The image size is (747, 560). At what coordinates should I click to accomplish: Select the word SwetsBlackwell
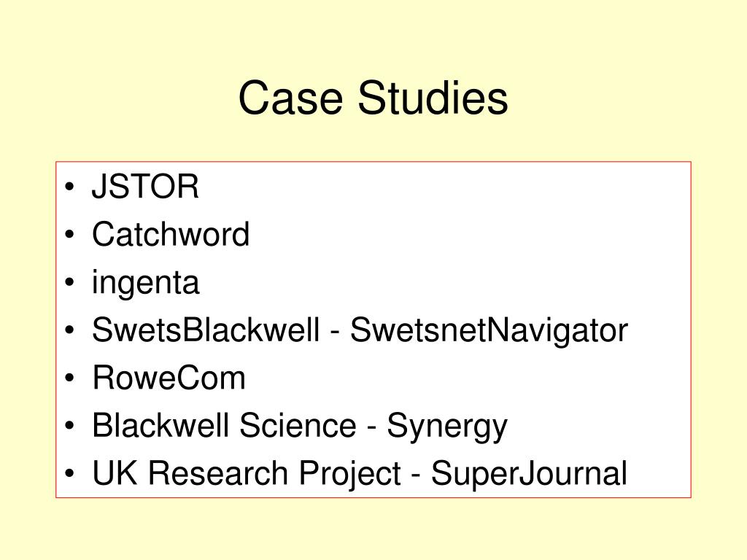[205, 330]
